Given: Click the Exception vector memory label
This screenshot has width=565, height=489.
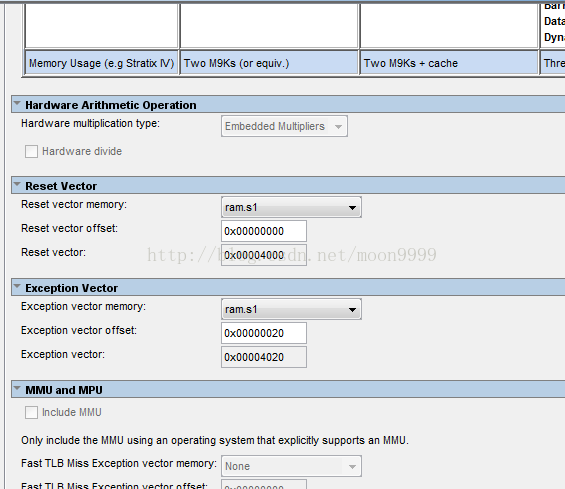Looking at the screenshot, I should pyautogui.click(x=84, y=306).
